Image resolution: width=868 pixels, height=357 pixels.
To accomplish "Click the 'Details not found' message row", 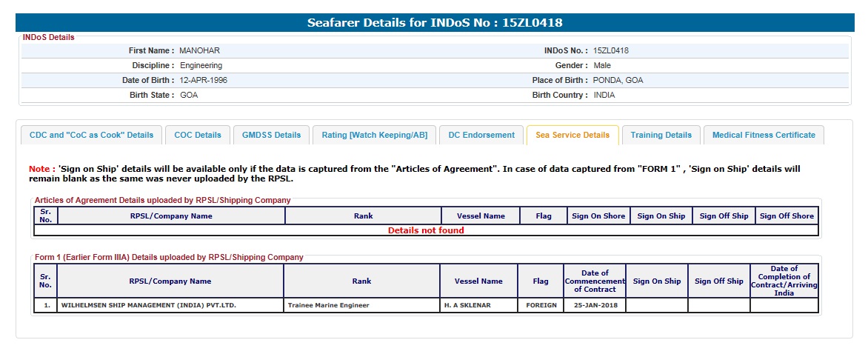I will tap(426, 230).
